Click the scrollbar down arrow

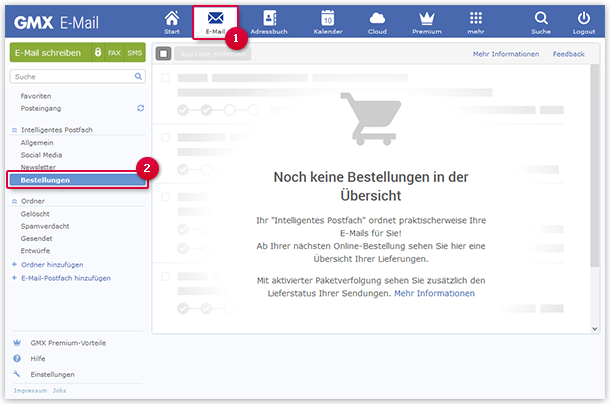click(x=594, y=328)
